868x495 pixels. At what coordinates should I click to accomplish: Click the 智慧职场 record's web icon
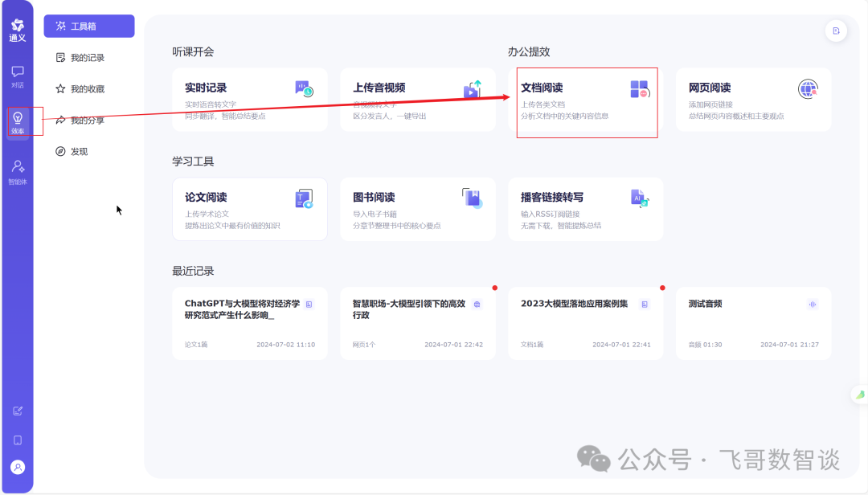click(477, 304)
